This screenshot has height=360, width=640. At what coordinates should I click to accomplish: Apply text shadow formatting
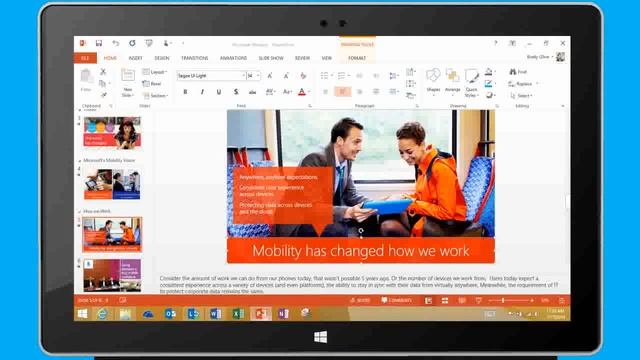(236, 92)
